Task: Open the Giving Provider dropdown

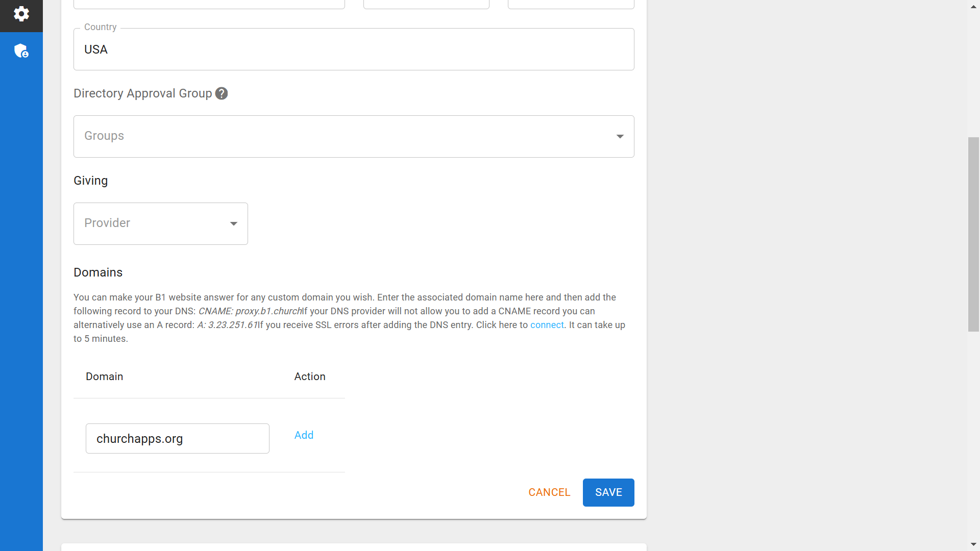Action: [153, 223]
